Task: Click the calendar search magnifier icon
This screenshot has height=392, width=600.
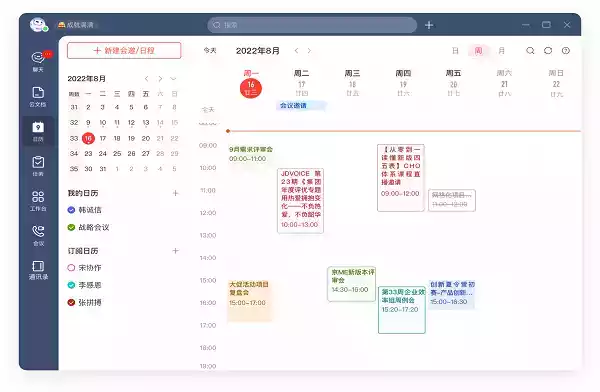Action: click(x=530, y=51)
